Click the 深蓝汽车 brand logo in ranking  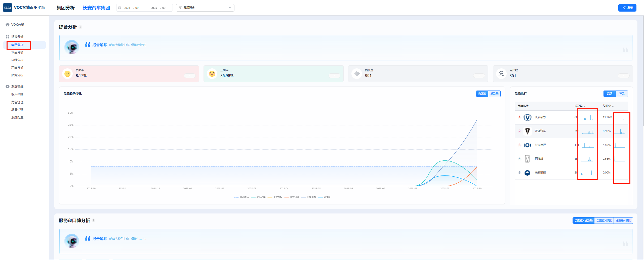(528, 131)
